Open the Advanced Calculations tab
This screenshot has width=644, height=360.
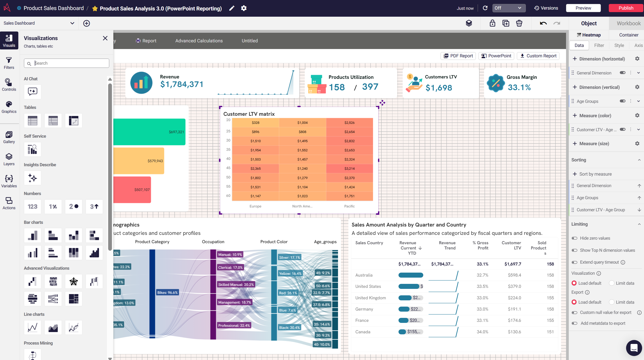tap(199, 41)
